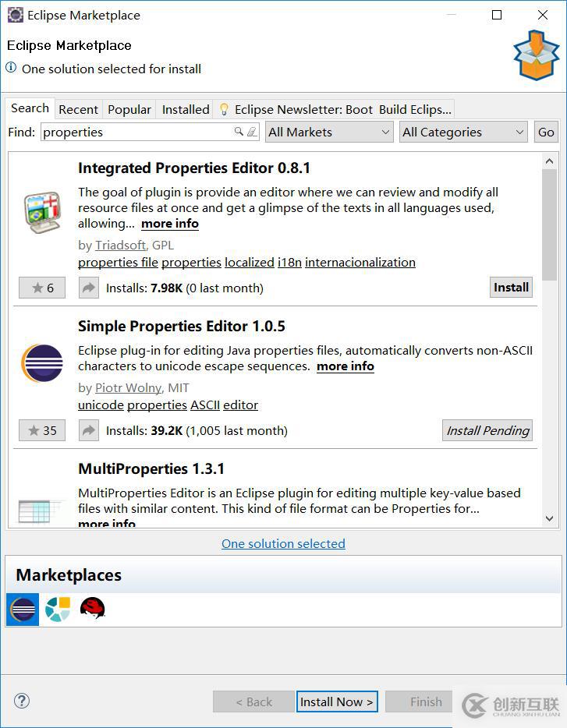Click the results list scrollbar thumb

click(549, 224)
